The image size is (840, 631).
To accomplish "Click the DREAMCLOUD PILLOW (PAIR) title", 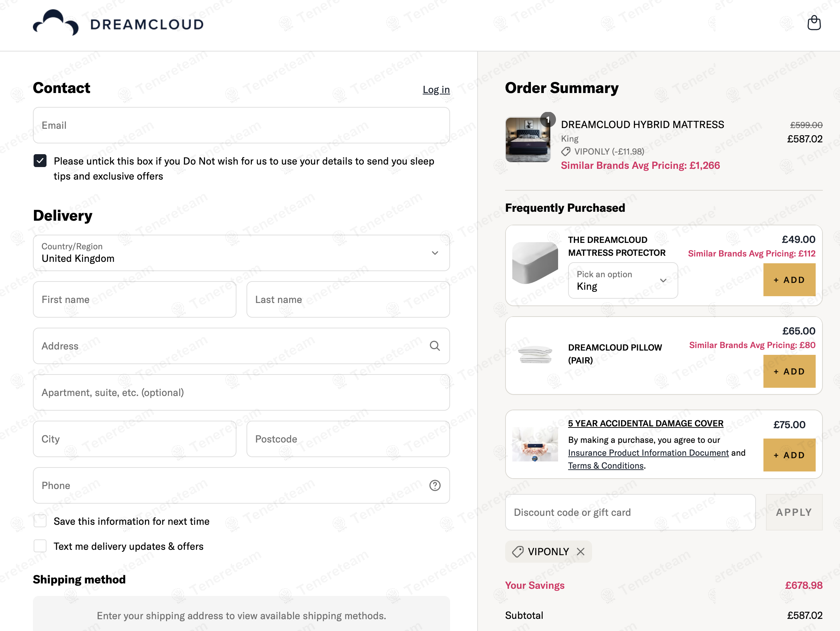I will (615, 354).
